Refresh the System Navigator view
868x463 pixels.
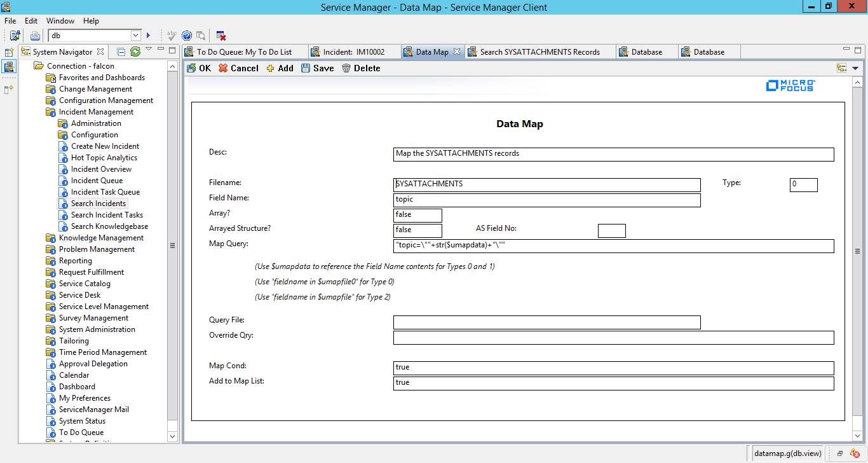pyautogui.click(x=136, y=51)
